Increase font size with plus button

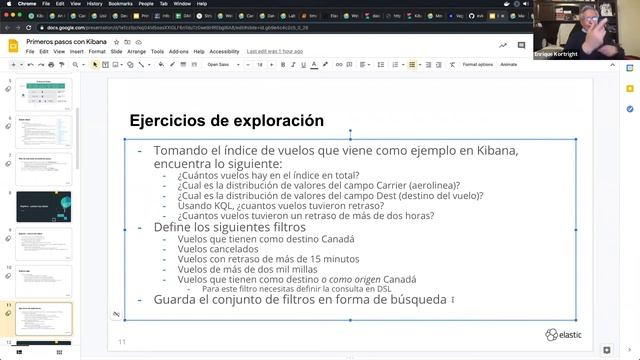(271, 64)
